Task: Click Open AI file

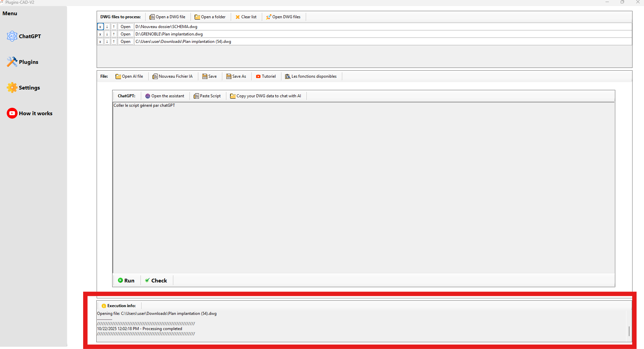Action: (129, 76)
